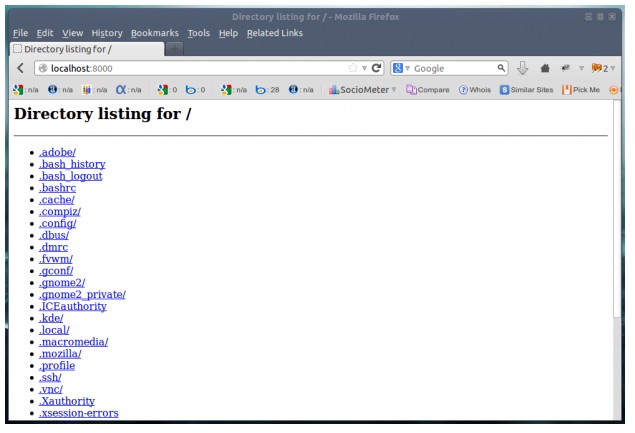
Task: Open the .local/ directory link
Action: point(54,330)
